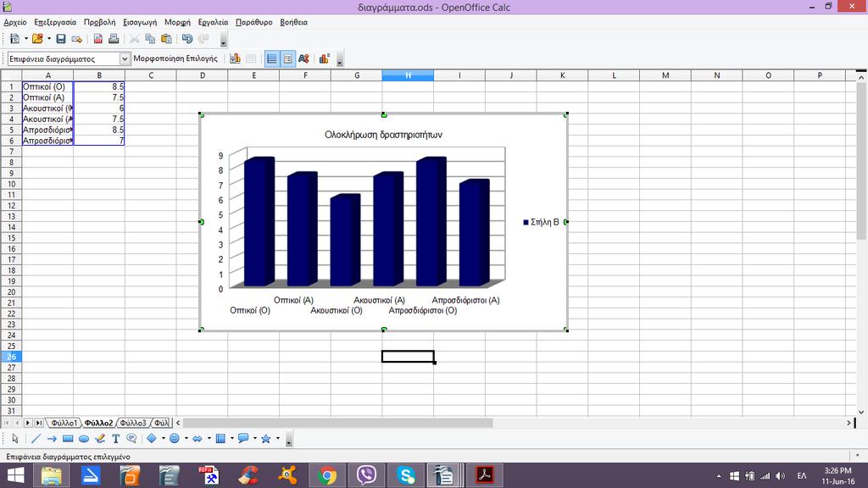Open the chart toolbar overflow arrow
868x488 pixels.
[x=340, y=60]
